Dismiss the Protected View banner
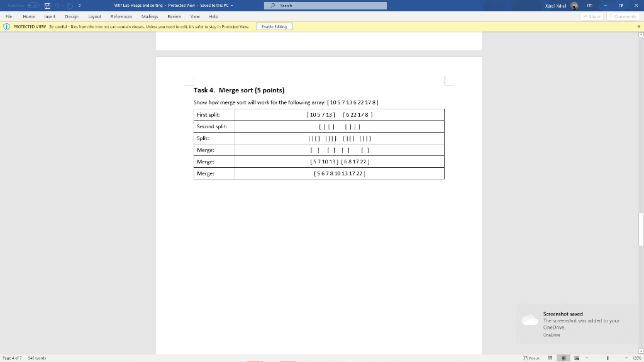This screenshot has width=644, height=362. (640, 26)
